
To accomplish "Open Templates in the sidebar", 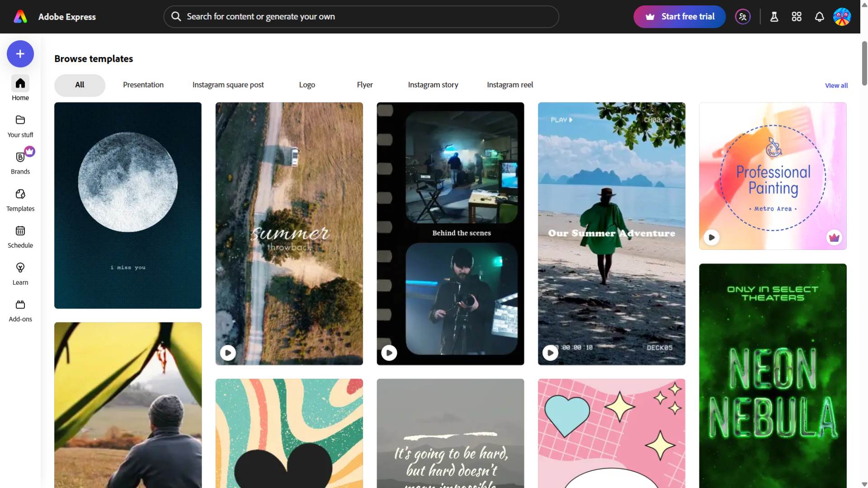I will tap(20, 200).
